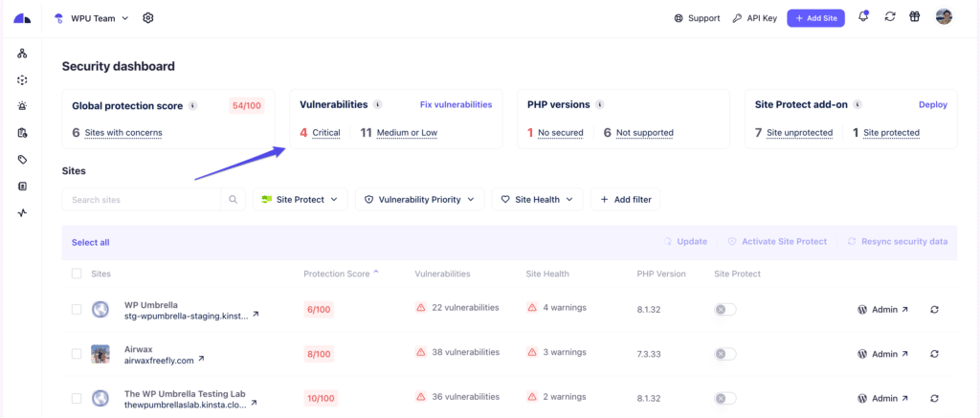The width and height of the screenshot is (980, 418).
Task: Open the dotted hexagon sidebar icon
Action: pos(23,80)
